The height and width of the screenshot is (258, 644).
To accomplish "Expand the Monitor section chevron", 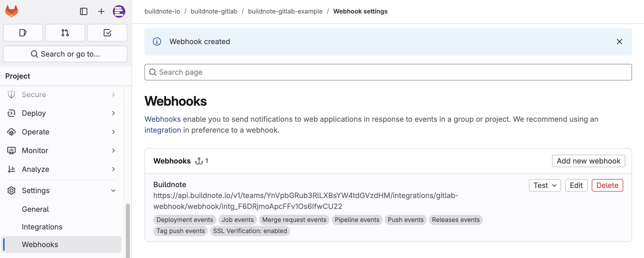I will (x=114, y=151).
